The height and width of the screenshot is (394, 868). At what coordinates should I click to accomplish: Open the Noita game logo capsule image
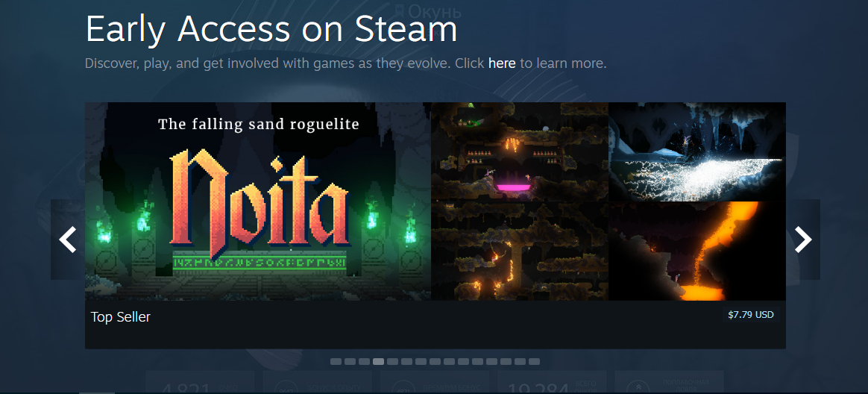point(258,201)
